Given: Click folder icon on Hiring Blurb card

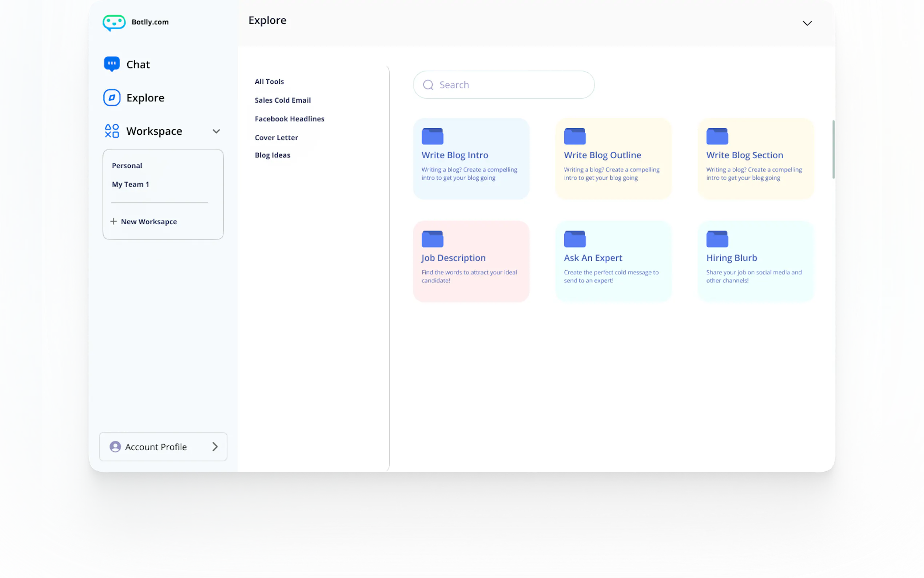Looking at the screenshot, I should [x=717, y=239].
